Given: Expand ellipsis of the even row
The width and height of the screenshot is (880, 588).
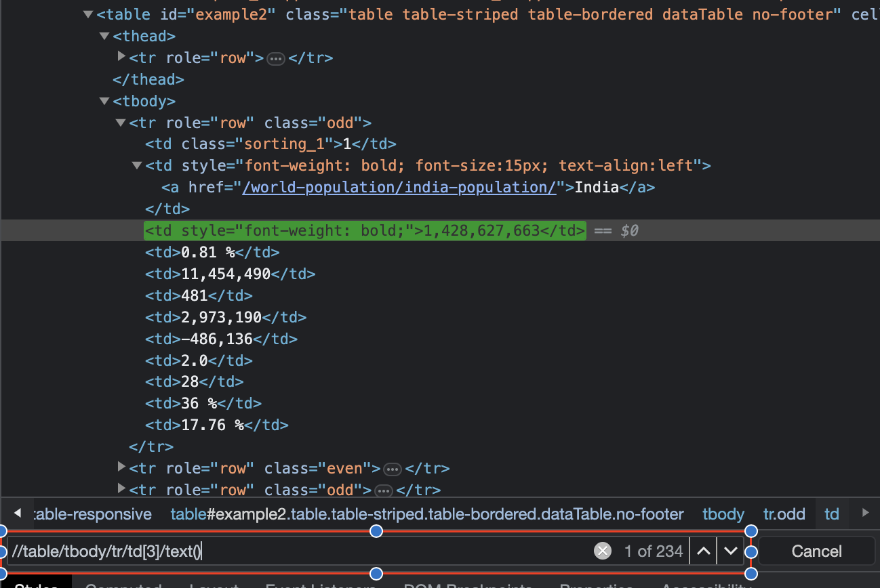Looking at the screenshot, I should [392, 469].
